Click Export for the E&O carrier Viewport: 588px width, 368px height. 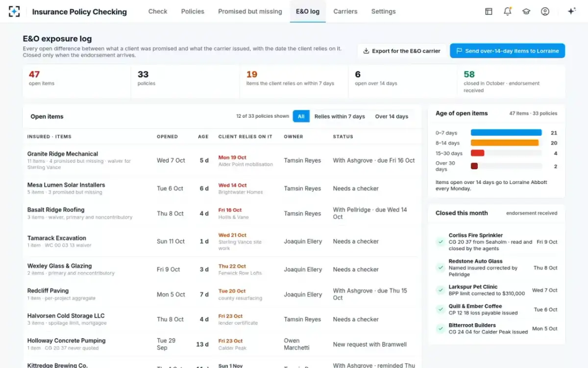pyautogui.click(x=402, y=51)
